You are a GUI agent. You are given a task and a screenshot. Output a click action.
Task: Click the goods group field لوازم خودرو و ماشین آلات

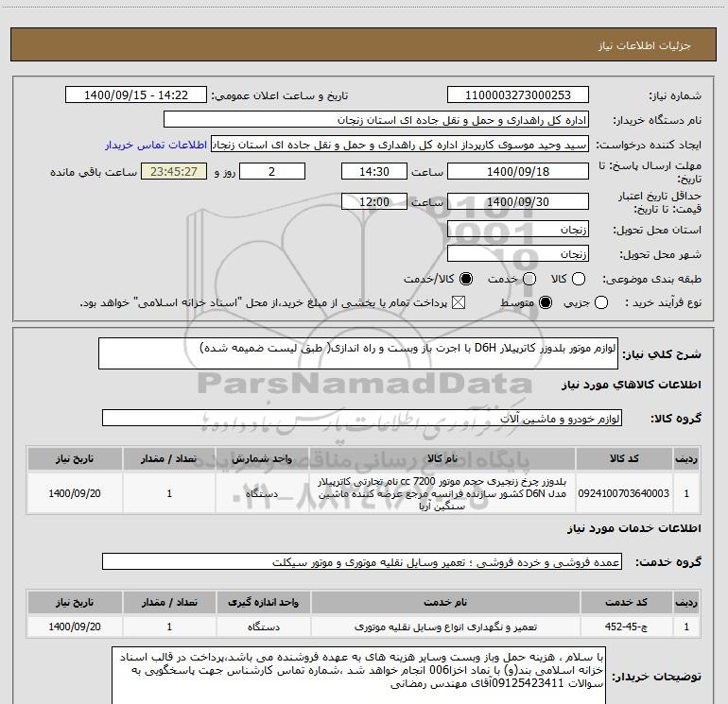click(362, 418)
